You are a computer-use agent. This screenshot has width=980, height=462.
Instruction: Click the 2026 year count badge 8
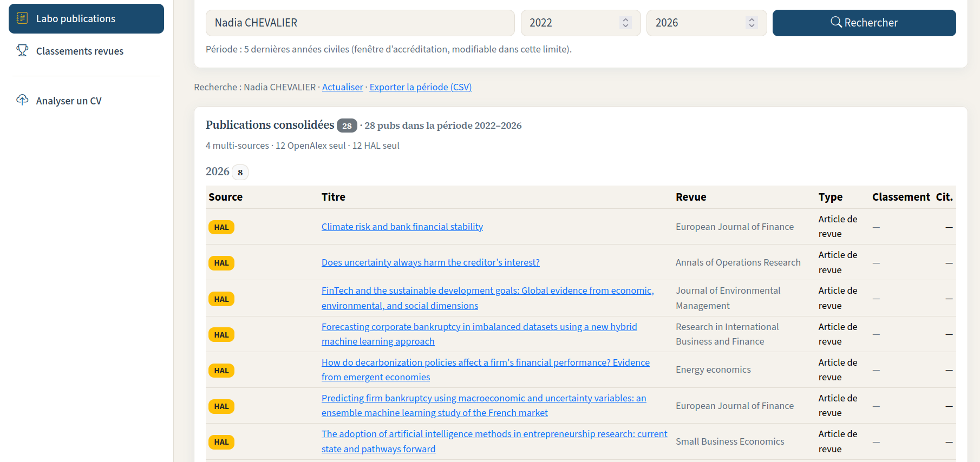click(x=240, y=172)
